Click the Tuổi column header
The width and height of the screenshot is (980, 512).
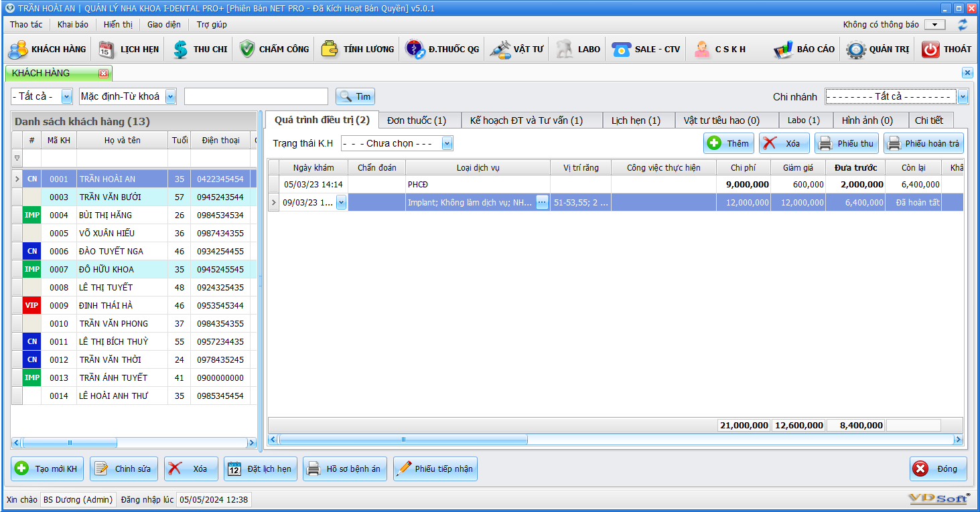[x=180, y=141]
